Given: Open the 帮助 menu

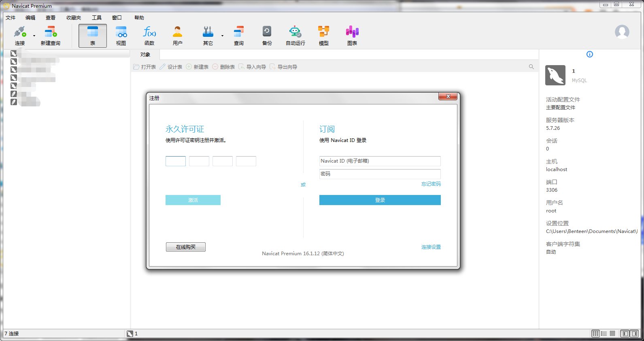Looking at the screenshot, I should (x=139, y=18).
